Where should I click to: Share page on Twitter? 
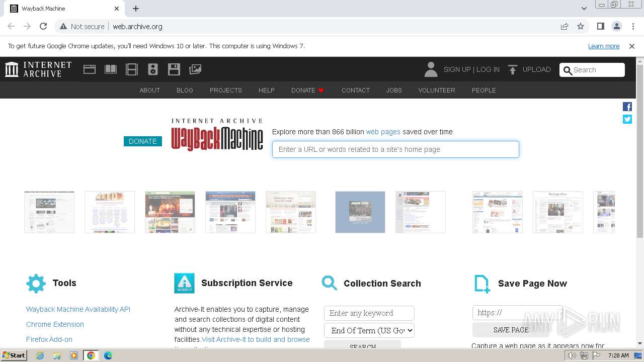click(627, 119)
